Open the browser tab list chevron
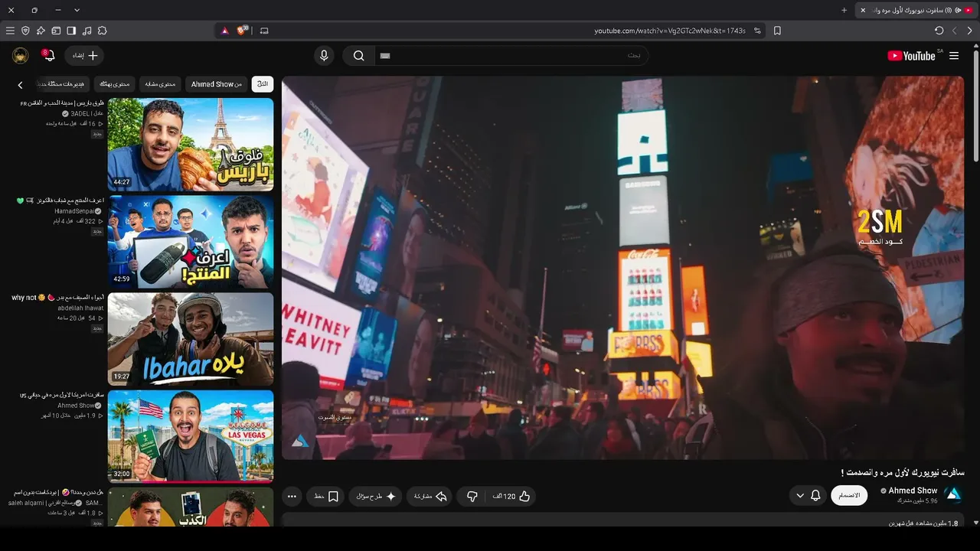980x551 pixels. 77,10
